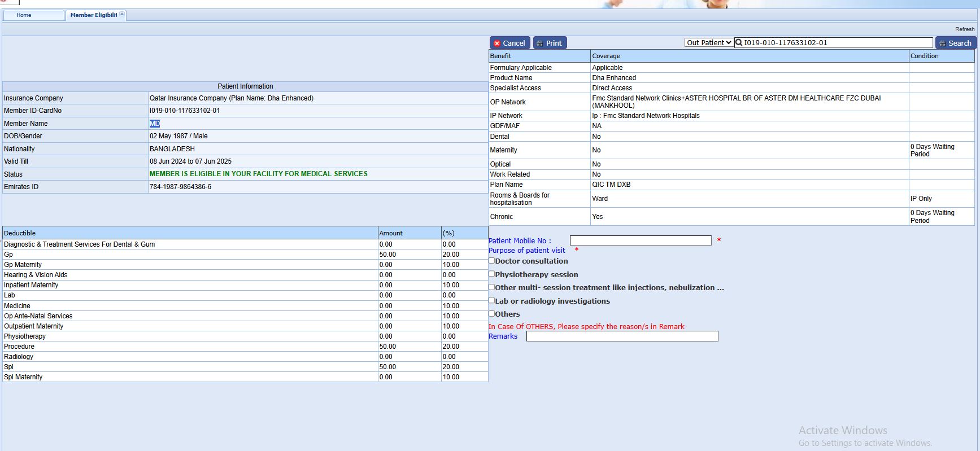The image size is (980, 451).
Task: Click the Deductible column header
Action: coord(20,233)
